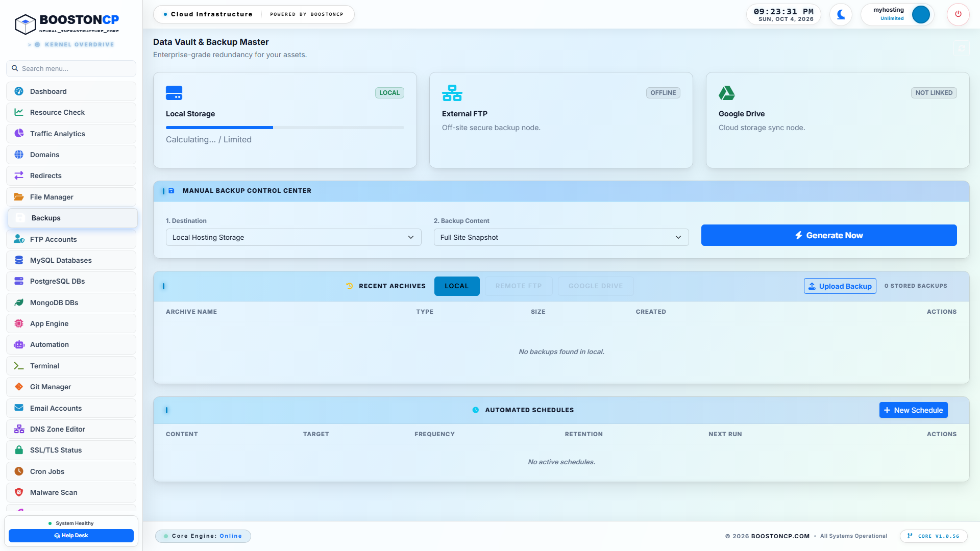Open the Redirects arrows icon
This screenshot has height=551, width=980.
[x=19, y=176]
